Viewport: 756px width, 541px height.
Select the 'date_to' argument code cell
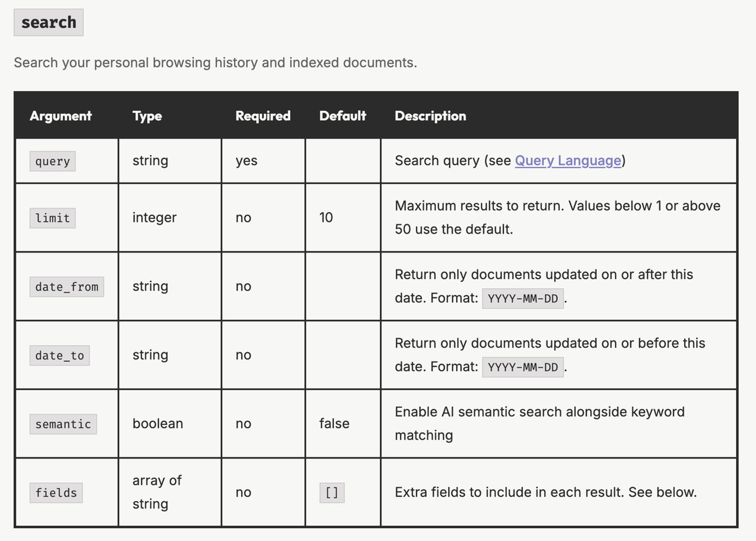[x=60, y=355]
